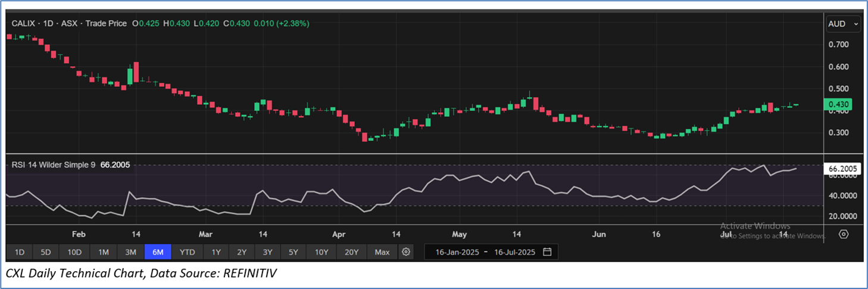The image size is (868, 289).
Task: Select the 5D time range
Action: pos(46,252)
